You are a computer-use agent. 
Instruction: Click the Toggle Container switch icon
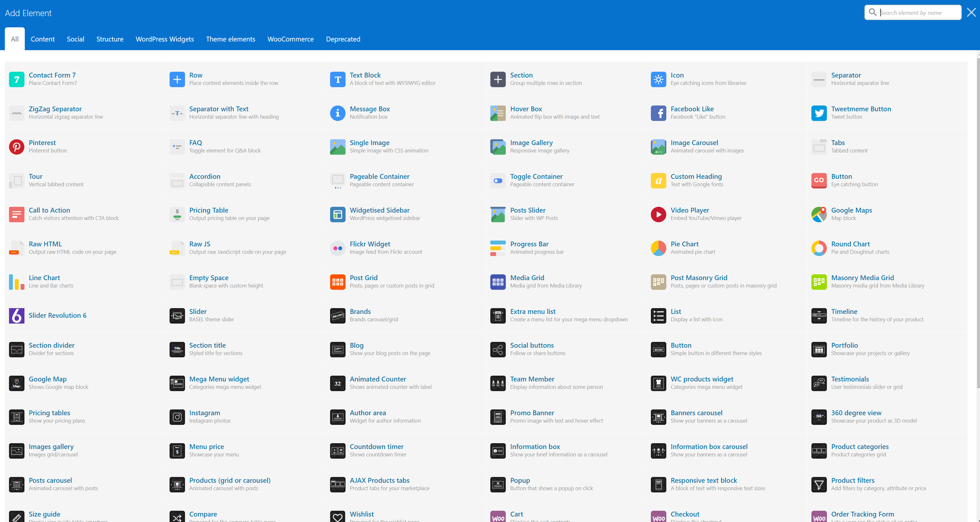(498, 180)
